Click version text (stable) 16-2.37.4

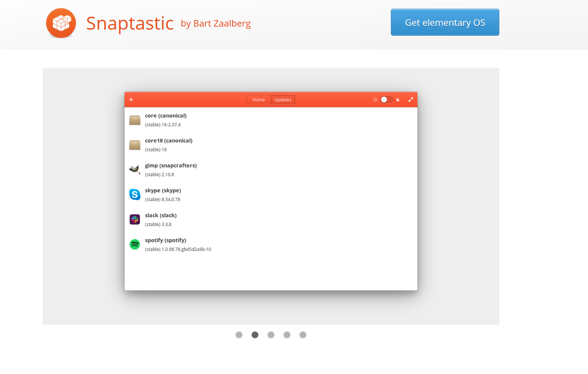tap(163, 125)
